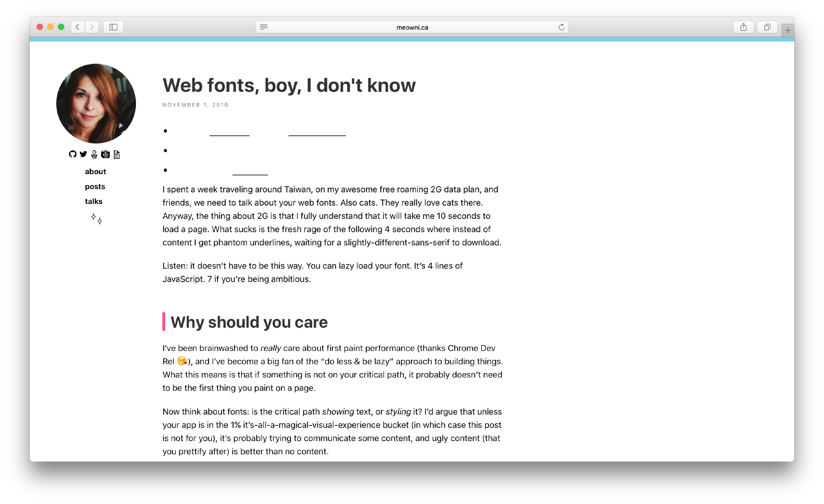Screen dimensions: 824x504
Task: Toggle Reader view in address bar
Action: [x=264, y=27]
